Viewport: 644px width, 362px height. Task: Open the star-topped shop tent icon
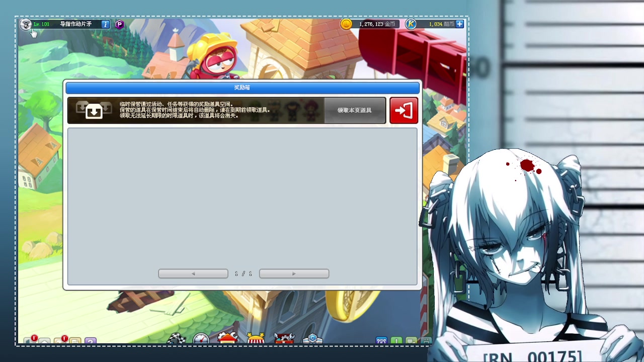click(x=256, y=338)
